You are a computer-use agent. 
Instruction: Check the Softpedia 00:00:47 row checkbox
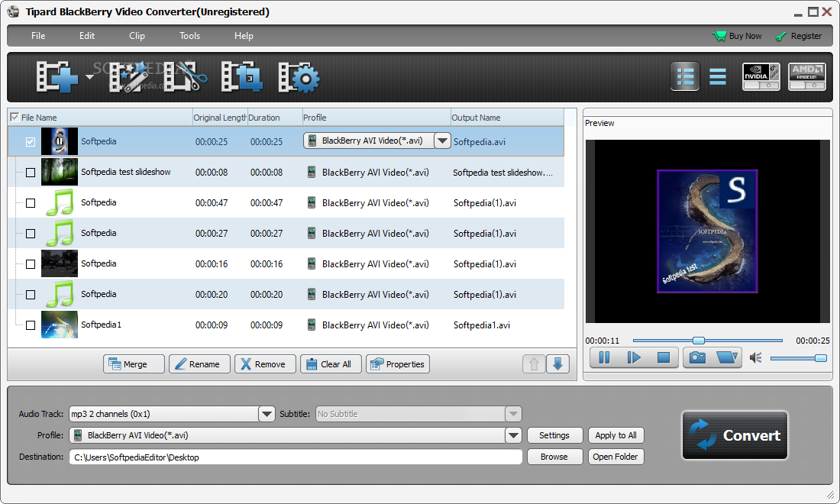tap(31, 203)
